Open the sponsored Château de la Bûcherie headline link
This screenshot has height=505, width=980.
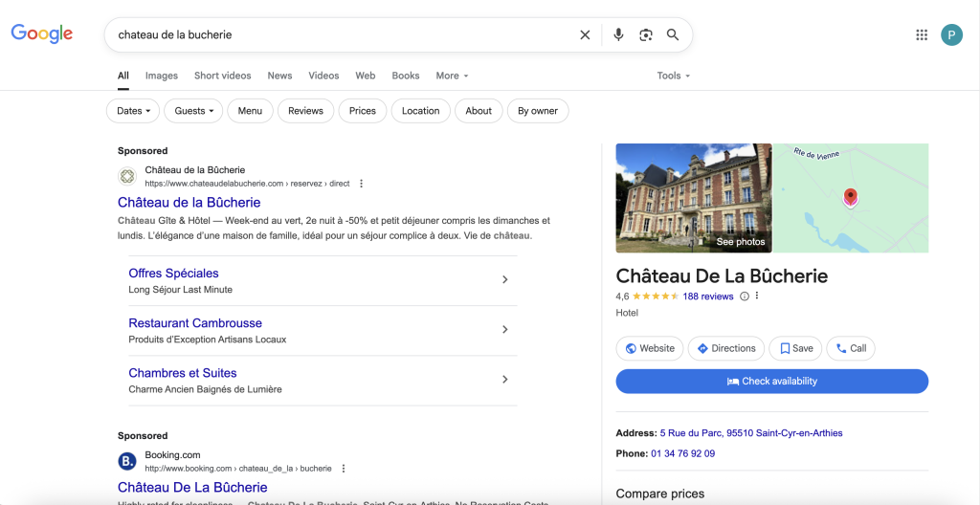pyautogui.click(x=189, y=203)
